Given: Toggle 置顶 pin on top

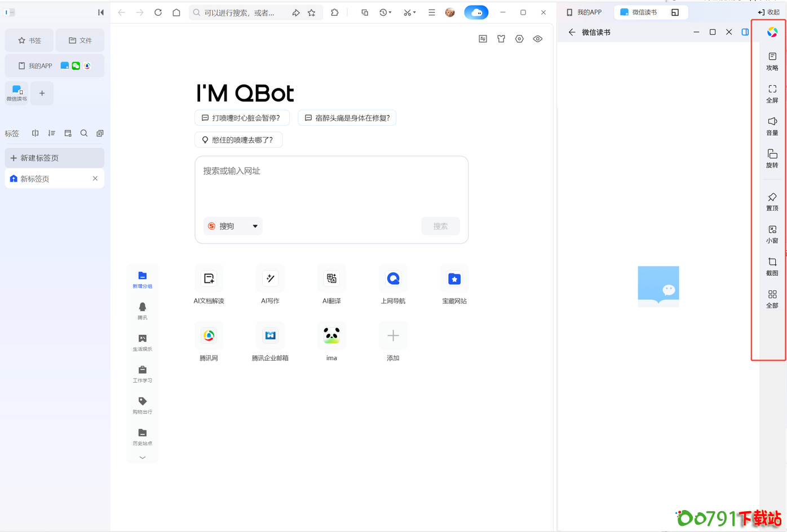Looking at the screenshot, I should click(x=772, y=201).
